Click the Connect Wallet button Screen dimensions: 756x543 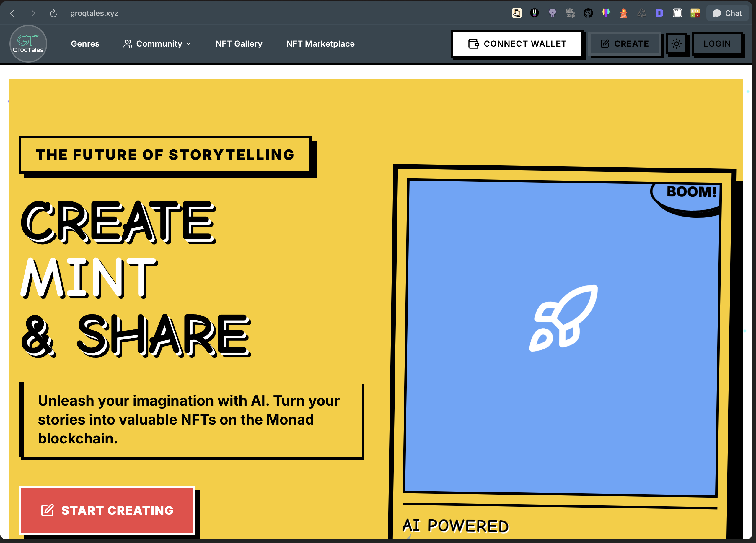coord(517,44)
